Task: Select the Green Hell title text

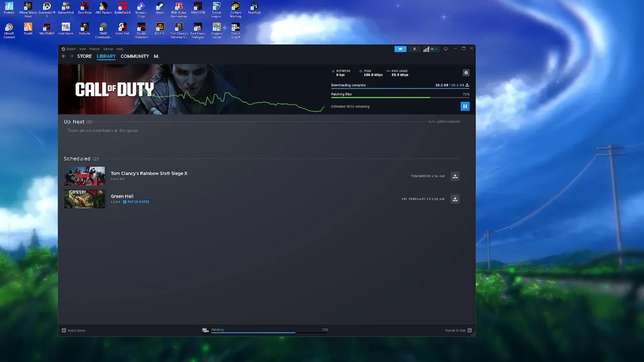Action: click(x=122, y=196)
